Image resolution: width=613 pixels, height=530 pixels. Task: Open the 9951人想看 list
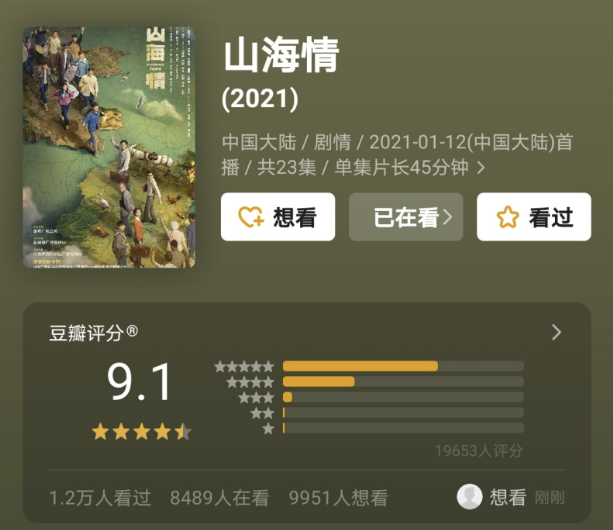[x=338, y=498]
